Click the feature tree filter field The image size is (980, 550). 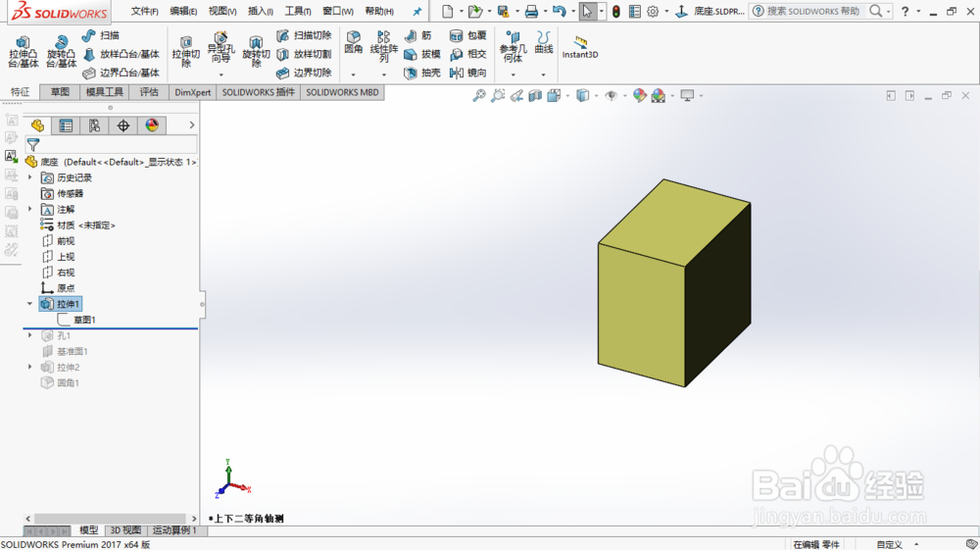click(x=112, y=145)
